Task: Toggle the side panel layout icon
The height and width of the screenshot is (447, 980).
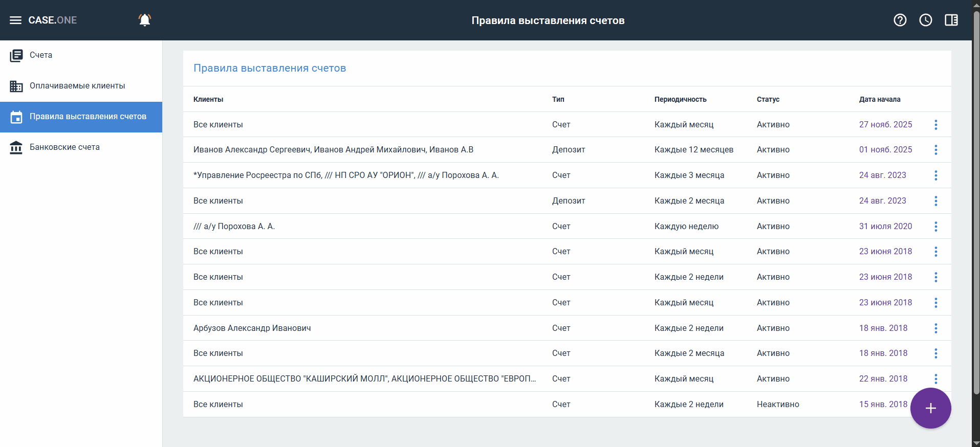Action: [951, 20]
